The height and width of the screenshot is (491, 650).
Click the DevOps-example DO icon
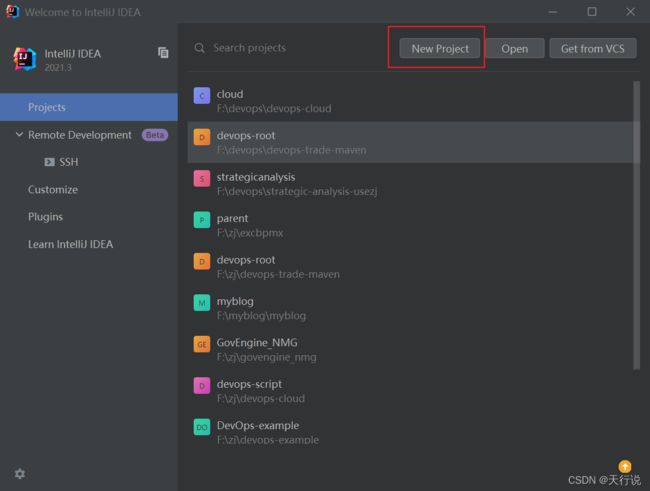pos(202,427)
